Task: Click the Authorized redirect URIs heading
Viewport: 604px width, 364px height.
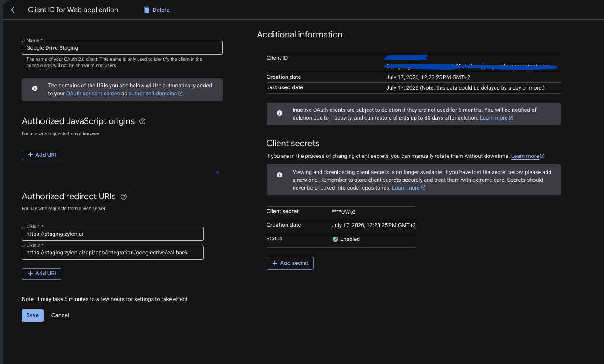Action: point(69,197)
